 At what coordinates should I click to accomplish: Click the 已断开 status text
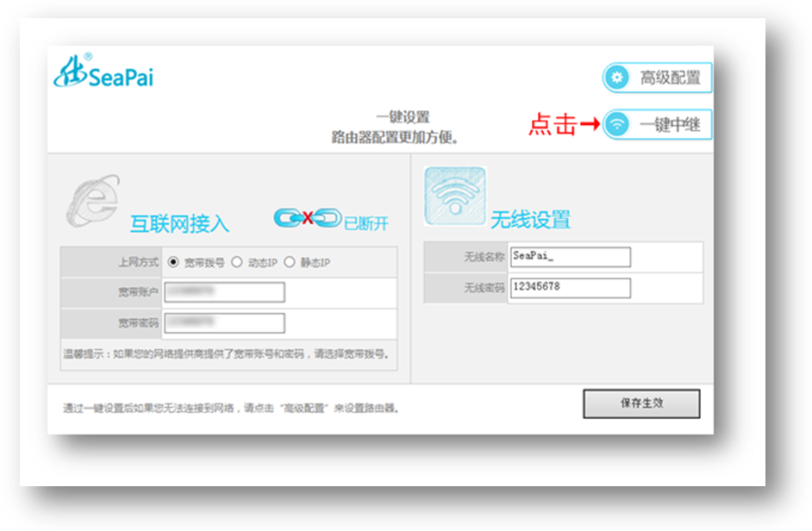366,223
